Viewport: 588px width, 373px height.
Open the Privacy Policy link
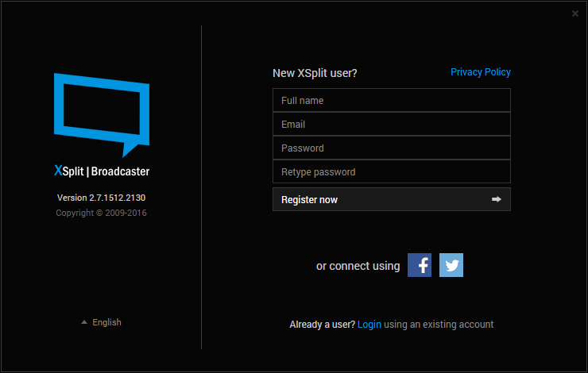tap(481, 72)
